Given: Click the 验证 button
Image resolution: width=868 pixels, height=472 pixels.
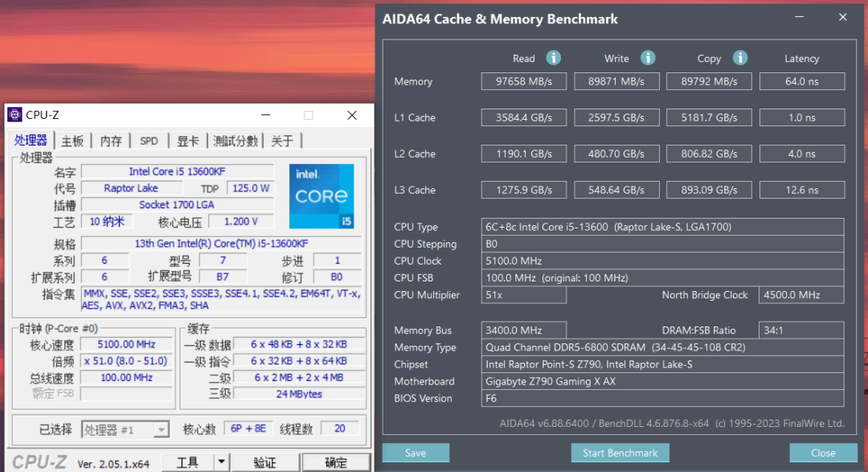Looking at the screenshot, I should tap(264, 462).
